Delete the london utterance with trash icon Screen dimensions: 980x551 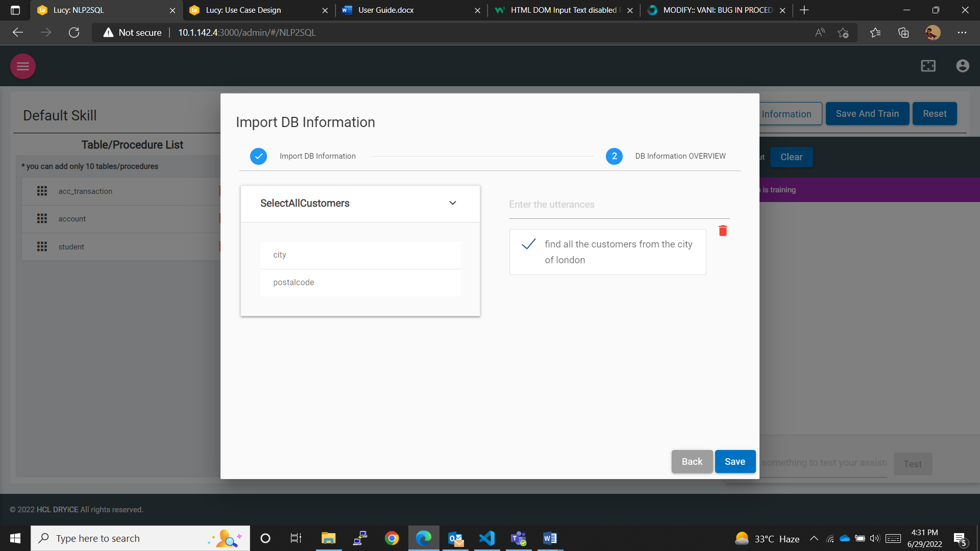point(723,231)
